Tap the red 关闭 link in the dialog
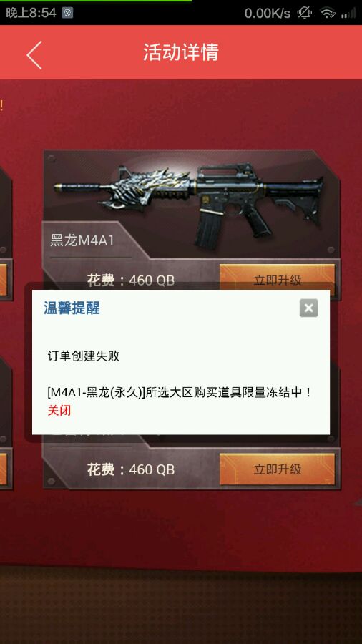This screenshot has width=362, height=644. click(x=59, y=410)
